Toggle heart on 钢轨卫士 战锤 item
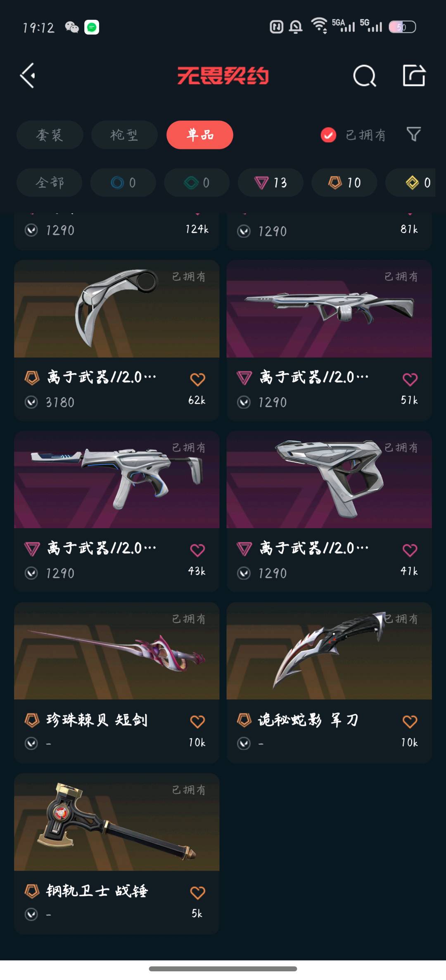 pos(197,893)
